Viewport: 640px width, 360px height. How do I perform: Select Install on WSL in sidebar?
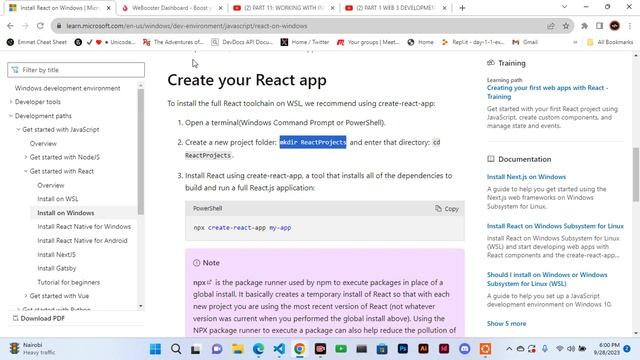point(58,199)
